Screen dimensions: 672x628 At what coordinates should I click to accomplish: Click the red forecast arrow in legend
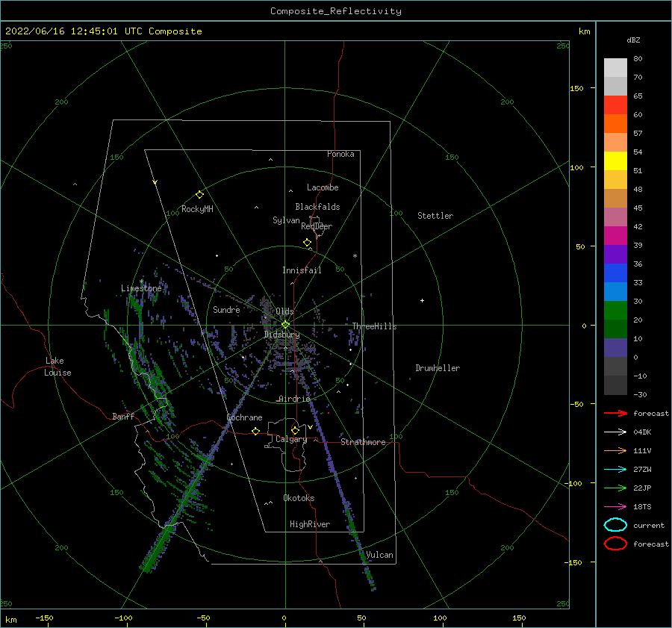[615, 413]
